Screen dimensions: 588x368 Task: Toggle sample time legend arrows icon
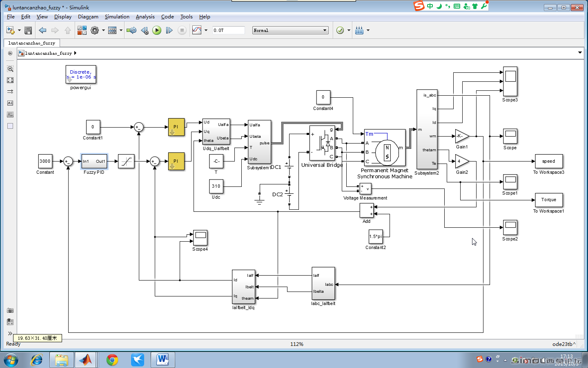[x=10, y=92]
